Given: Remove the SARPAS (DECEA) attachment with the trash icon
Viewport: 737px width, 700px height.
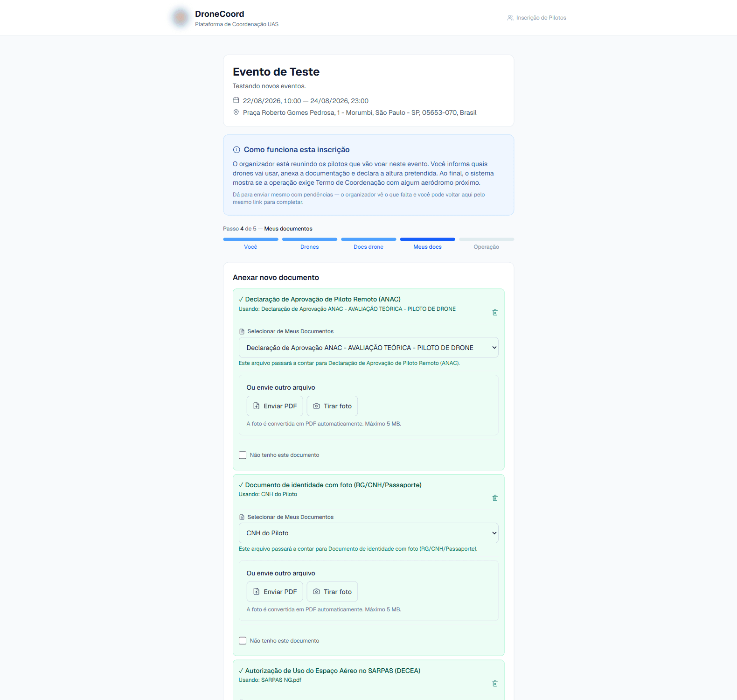Looking at the screenshot, I should coord(495,683).
